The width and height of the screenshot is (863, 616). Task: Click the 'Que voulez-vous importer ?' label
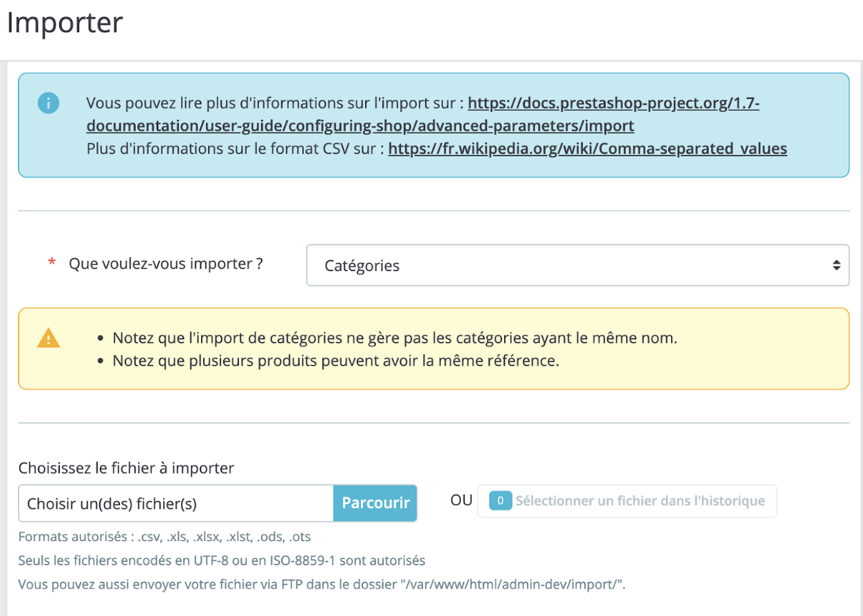[x=165, y=264]
